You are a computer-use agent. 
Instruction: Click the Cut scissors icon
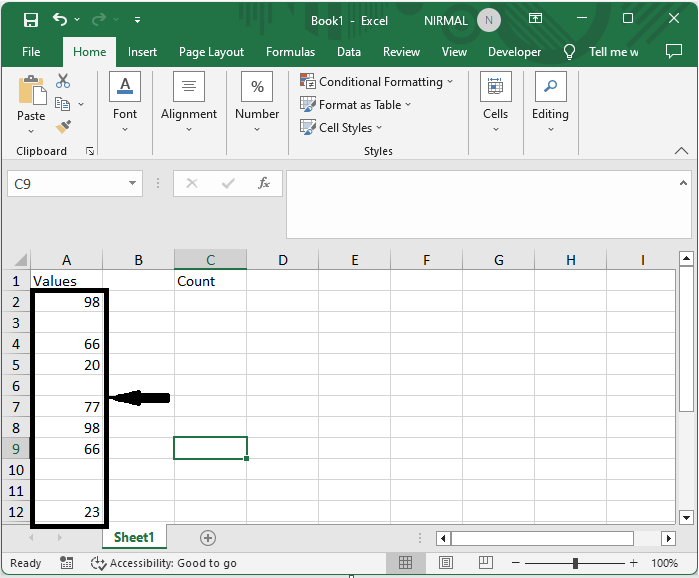pyautogui.click(x=63, y=81)
